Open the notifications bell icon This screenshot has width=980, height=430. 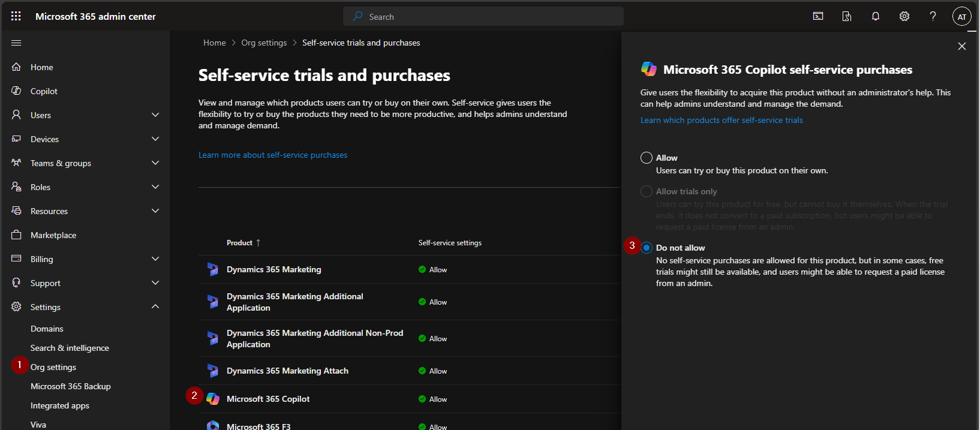[876, 16]
